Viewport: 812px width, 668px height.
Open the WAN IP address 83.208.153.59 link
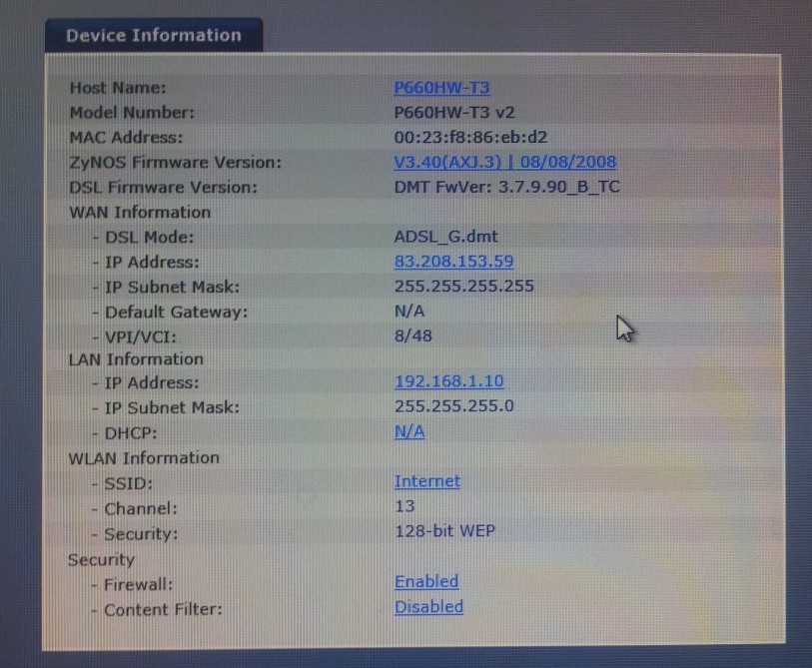pyautogui.click(x=453, y=262)
